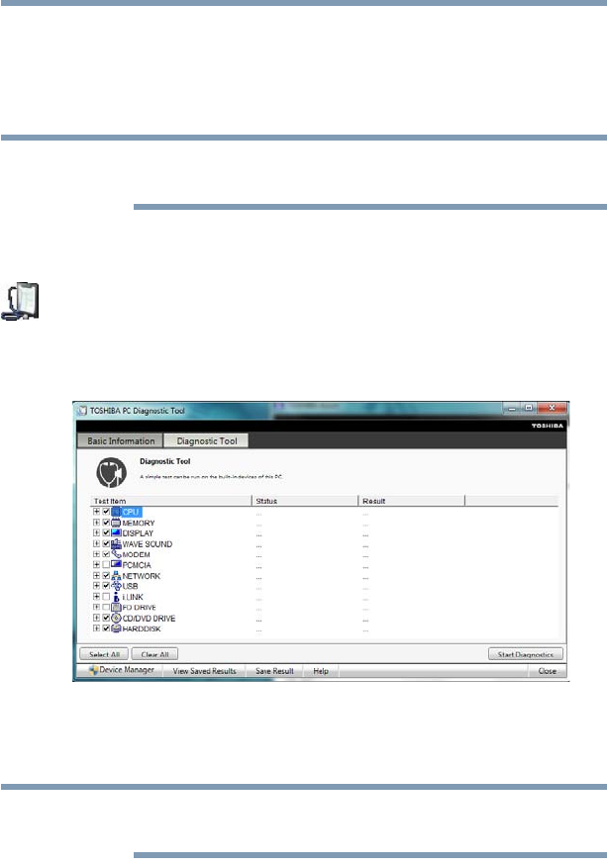Expand the i.LINK tree node

coord(96,597)
